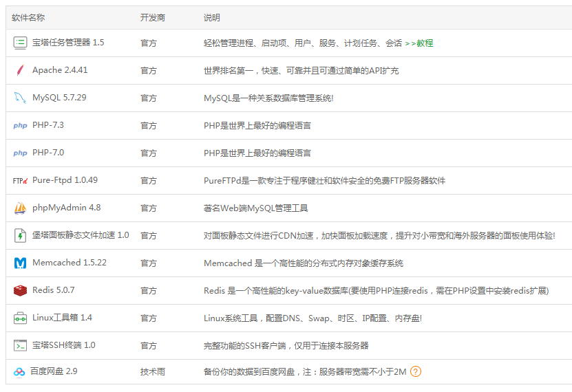Select PHP-7.0 software name
The width and height of the screenshot is (572, 392).
coord(47,153)
